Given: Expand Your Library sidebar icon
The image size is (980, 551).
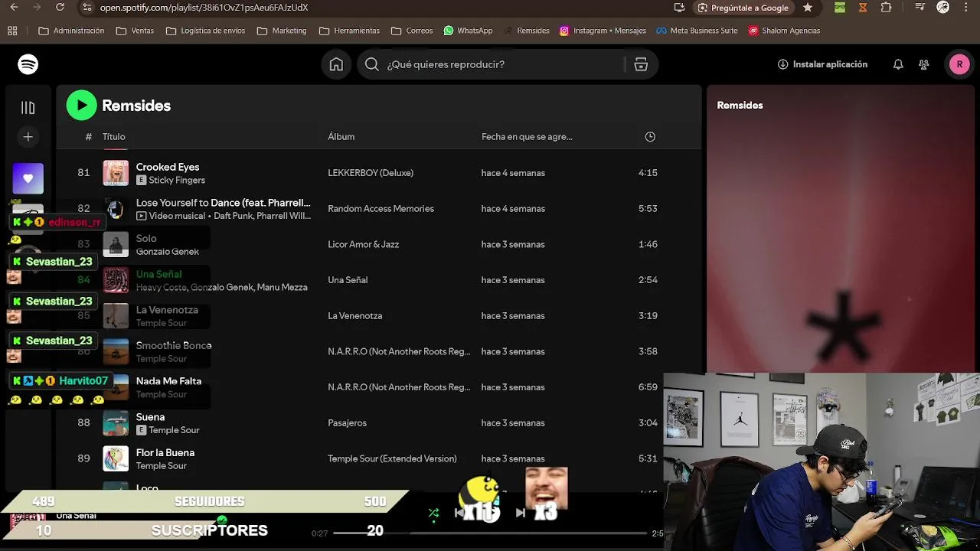Looking at the screenshot, I should (x=28, y=108).
